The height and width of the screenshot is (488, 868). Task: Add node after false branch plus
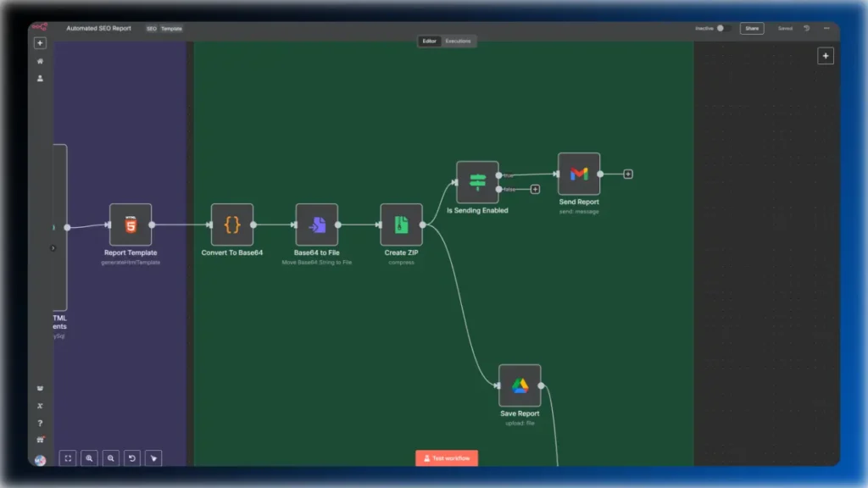pyautogui.click(x=536, y=189)
